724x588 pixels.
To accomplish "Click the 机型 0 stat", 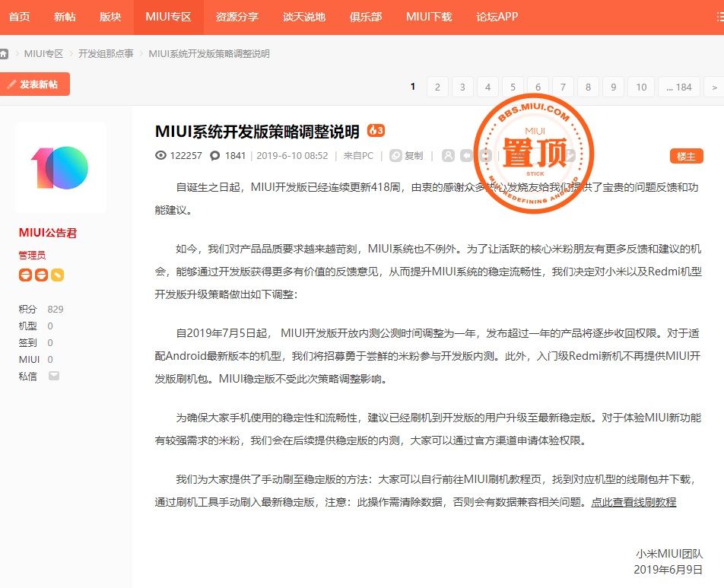I will (36, 326).
